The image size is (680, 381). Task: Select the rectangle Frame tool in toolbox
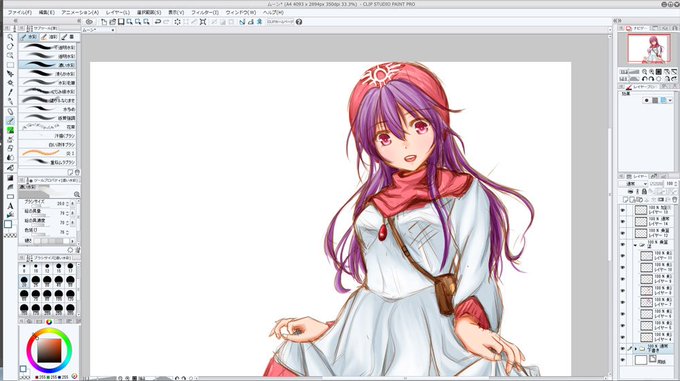point(10,196)
